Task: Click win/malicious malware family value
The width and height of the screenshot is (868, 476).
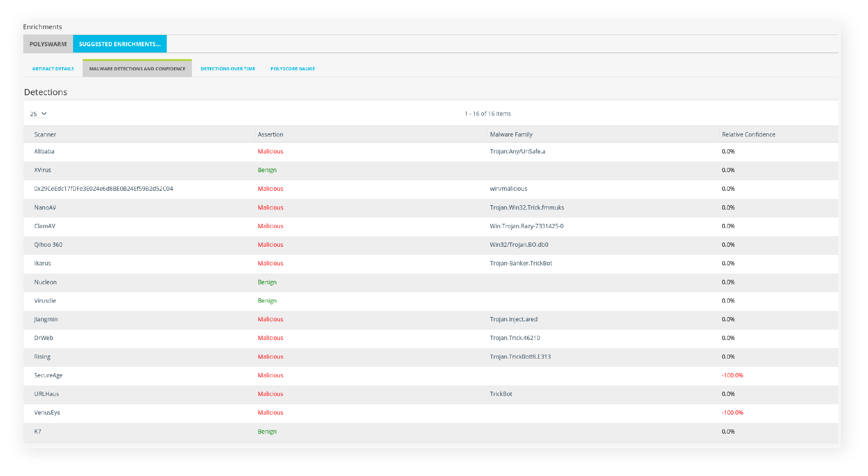Action: tap(508, 189)
